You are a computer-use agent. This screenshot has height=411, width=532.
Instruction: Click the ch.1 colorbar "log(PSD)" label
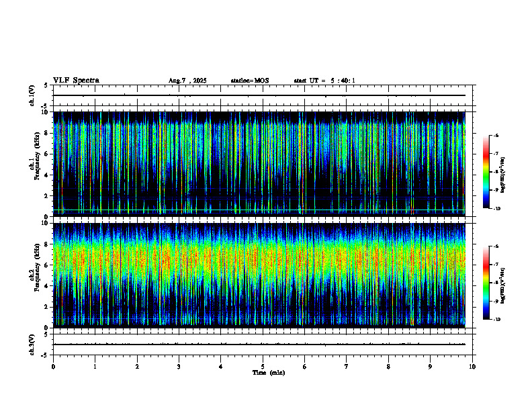[503, 175]
